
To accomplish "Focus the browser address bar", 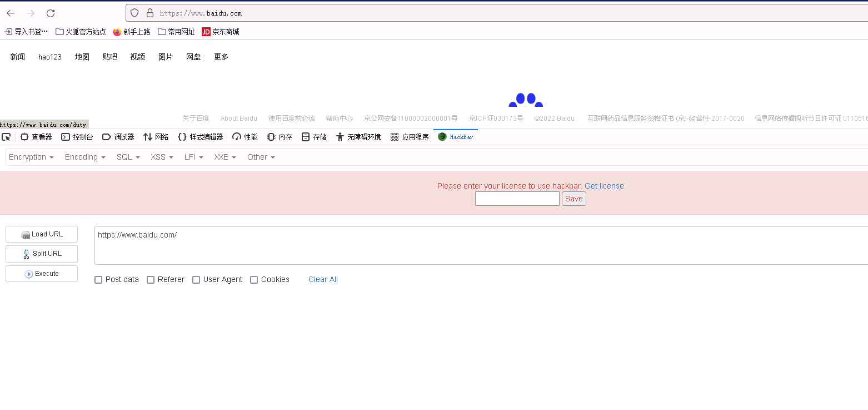I will (x=497, y=13).
